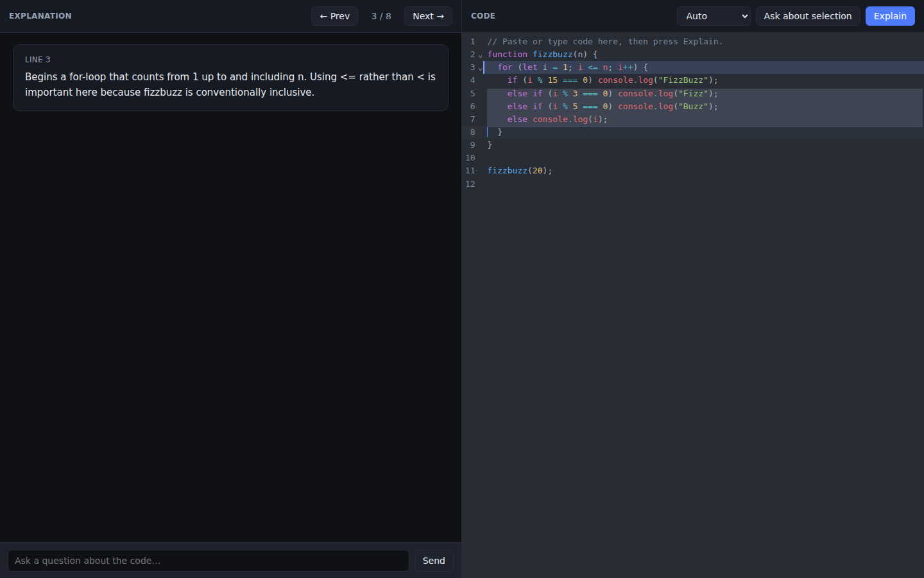Click the CODE panel heading
The height and width of the screenshot is (578, 924).
coord(483,16)
